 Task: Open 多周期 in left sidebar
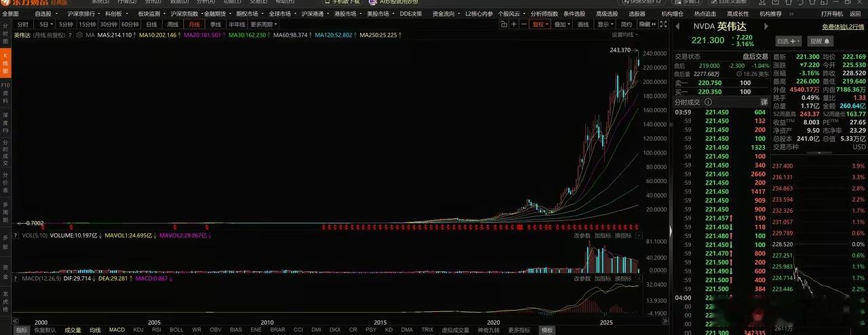click(x=5, y=212)
